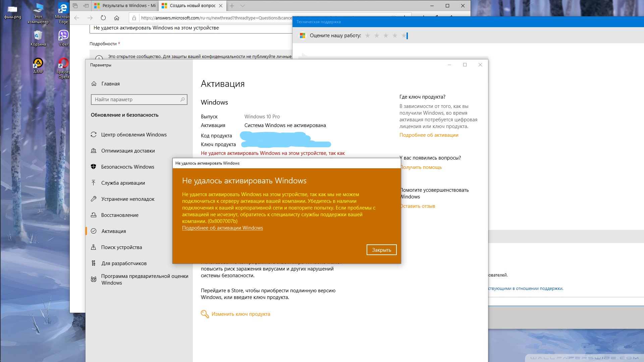Open Подробнее об активации Windows link
The width and height of the screenshot is (644, 362).
tap(222, 228)
